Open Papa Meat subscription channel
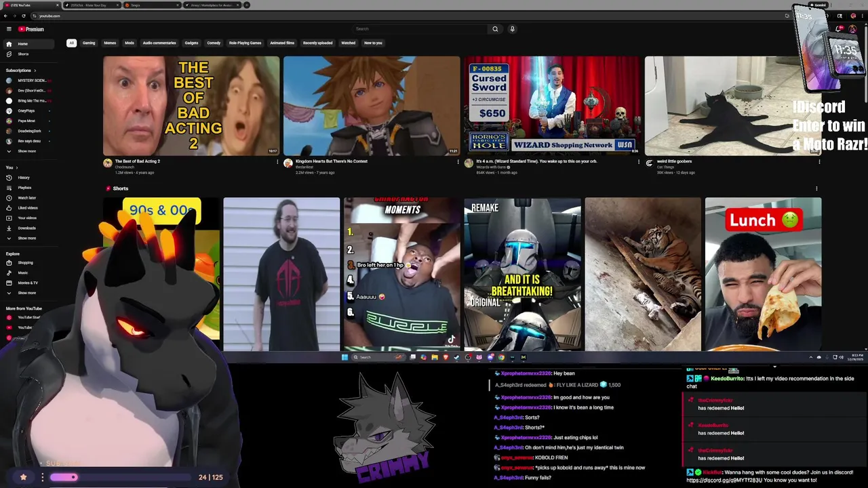This screenshot has height=488, width=868. (x=27, y=121)
